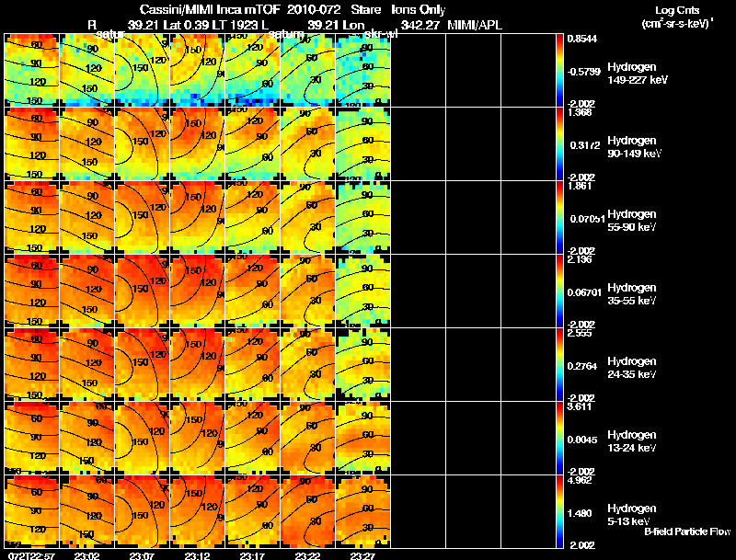Click the time axis label '23:07'
This screenshot has width=736, height=560.
(x=142, y=555)
